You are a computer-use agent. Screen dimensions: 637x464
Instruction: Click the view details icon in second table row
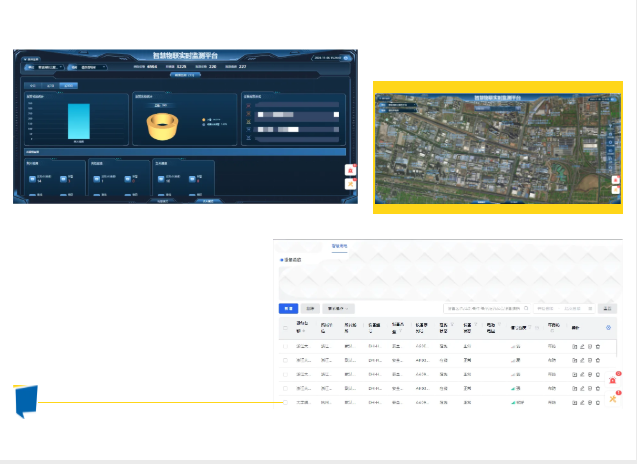(575, 360)
